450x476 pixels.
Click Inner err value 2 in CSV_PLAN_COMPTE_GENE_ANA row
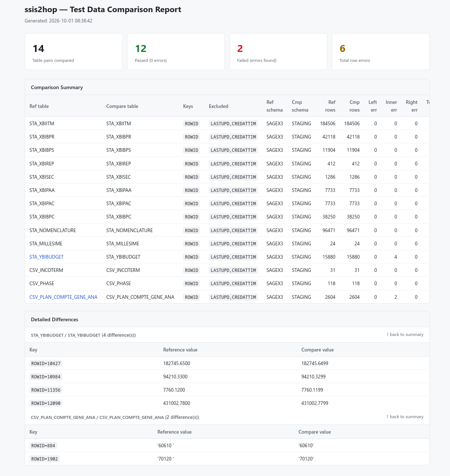pos(396,297)
